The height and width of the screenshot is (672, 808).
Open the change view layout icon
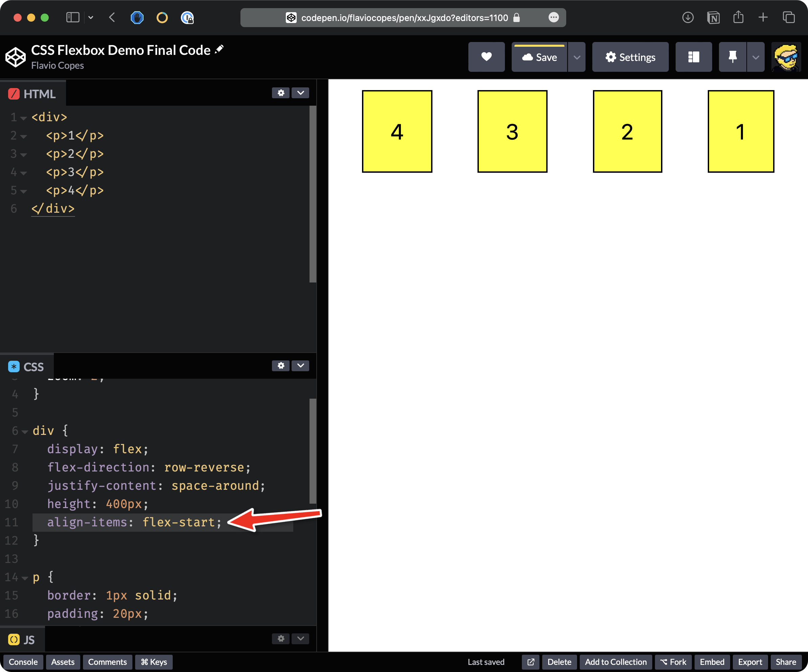(x=693, y=57)
